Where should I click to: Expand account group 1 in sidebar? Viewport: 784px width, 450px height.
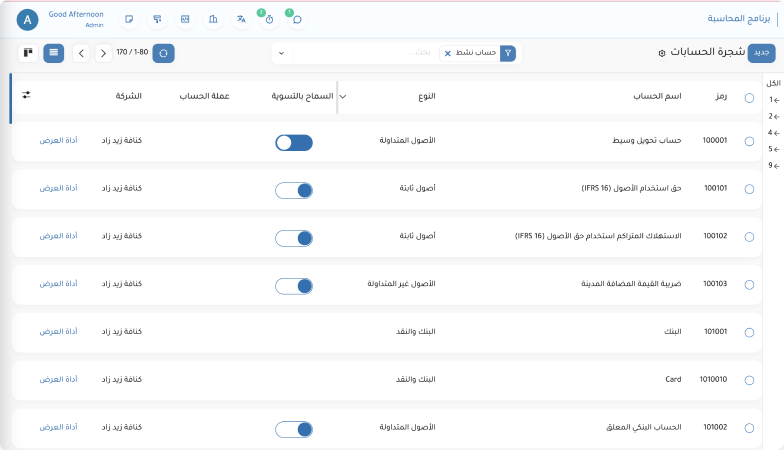[771, 100]
